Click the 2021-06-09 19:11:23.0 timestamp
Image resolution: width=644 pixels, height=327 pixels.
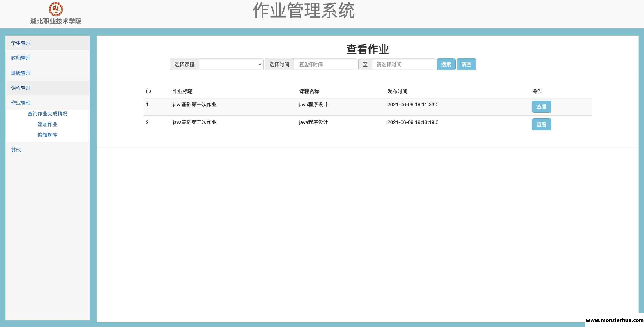[x=413, y=105]
